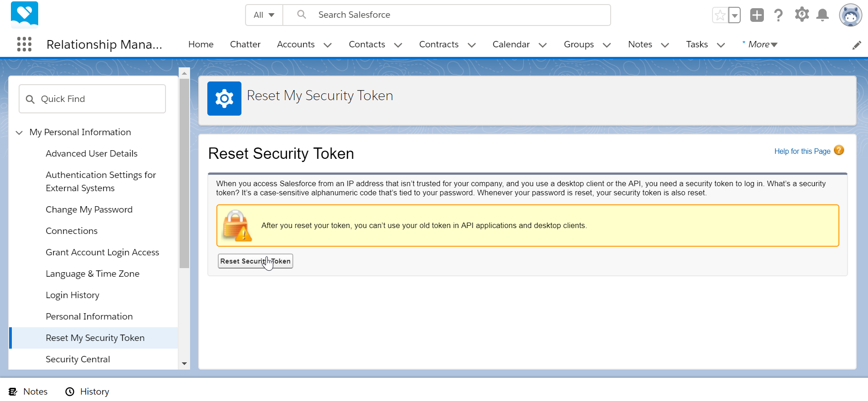The width and height of the screenshot is (868, 401).
Task: Click the Reset Security Token button
Action: coord(256,261)
